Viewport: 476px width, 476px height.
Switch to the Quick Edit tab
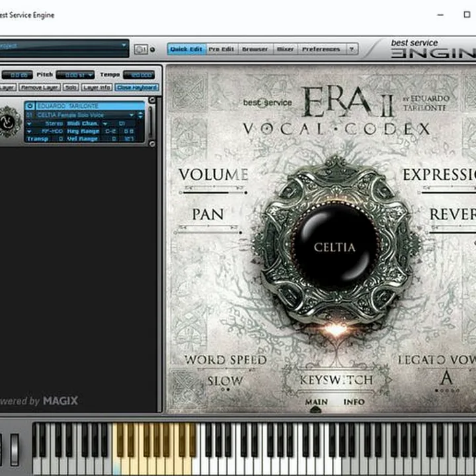coord(186,49)
